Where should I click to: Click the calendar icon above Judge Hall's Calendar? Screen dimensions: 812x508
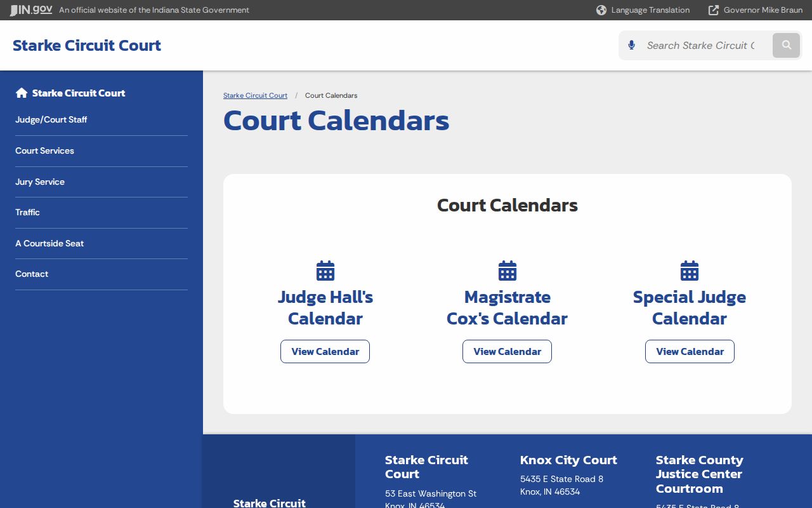click(x=325, y=271)
